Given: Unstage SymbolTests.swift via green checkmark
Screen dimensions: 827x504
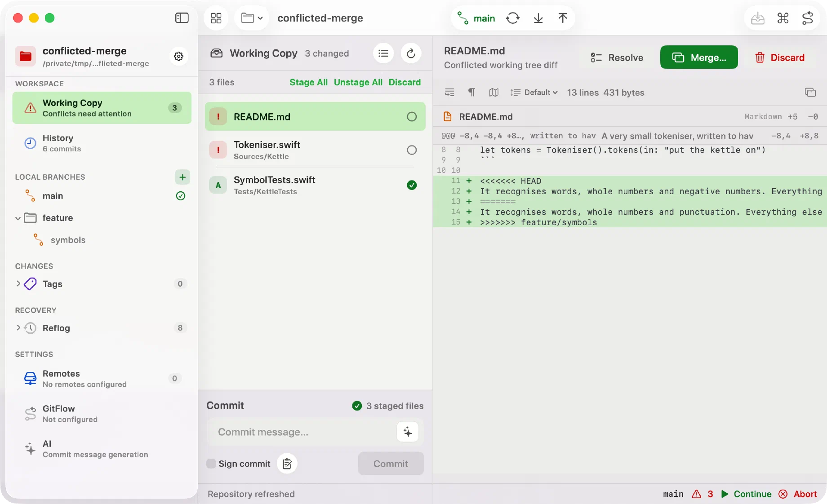Looking at the screenshot, I should (x=412, y=185).
